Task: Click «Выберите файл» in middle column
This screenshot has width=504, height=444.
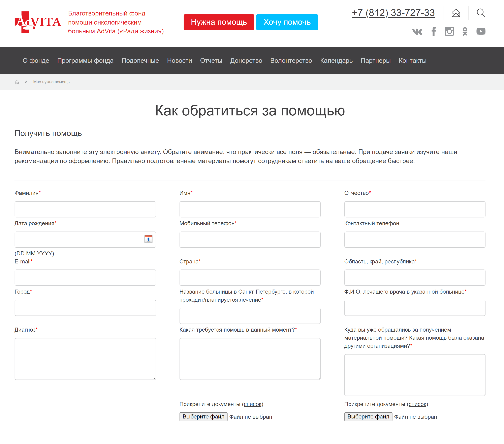Action: 203,417
